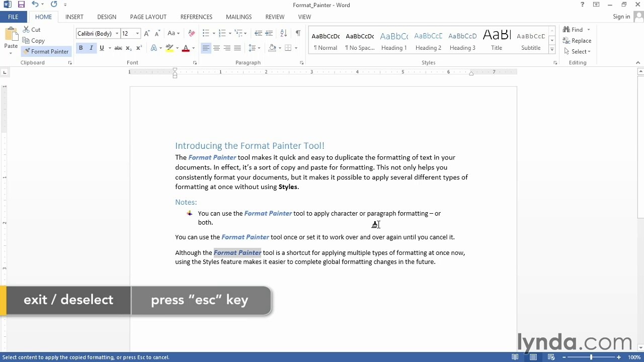Click the Word Help question mark icon
This screenshot has height=362, width=644.
pos(583,5)
